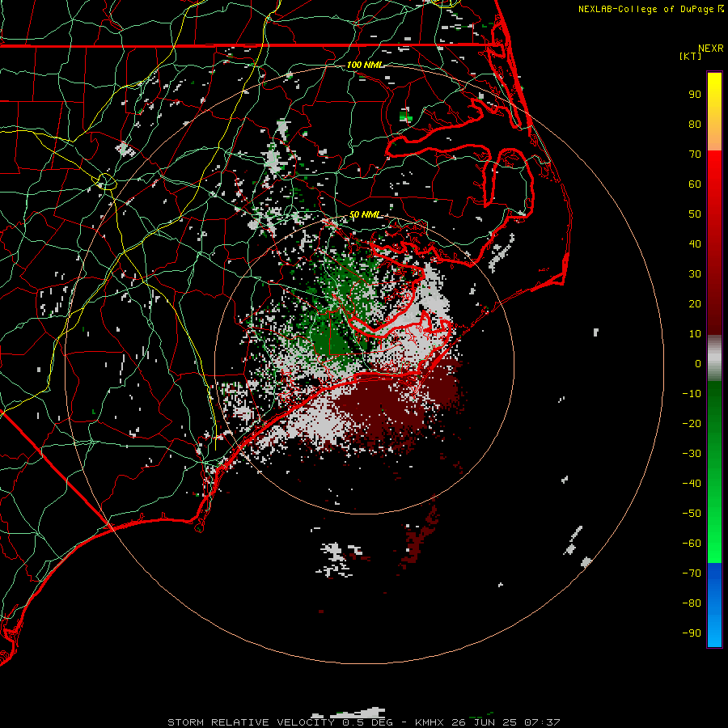Click the -30 knot scale label
This screenshot has height=728, width=728.
[x=692, y=454]
